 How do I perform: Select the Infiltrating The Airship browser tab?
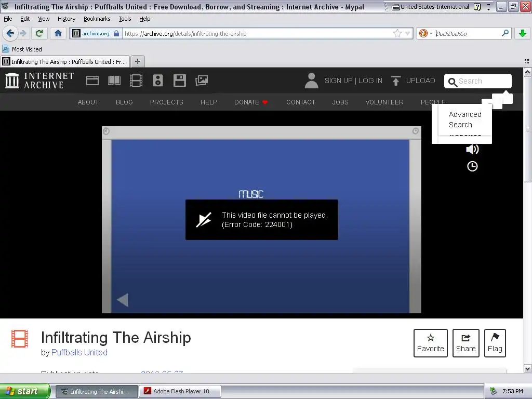click(65, 61)
